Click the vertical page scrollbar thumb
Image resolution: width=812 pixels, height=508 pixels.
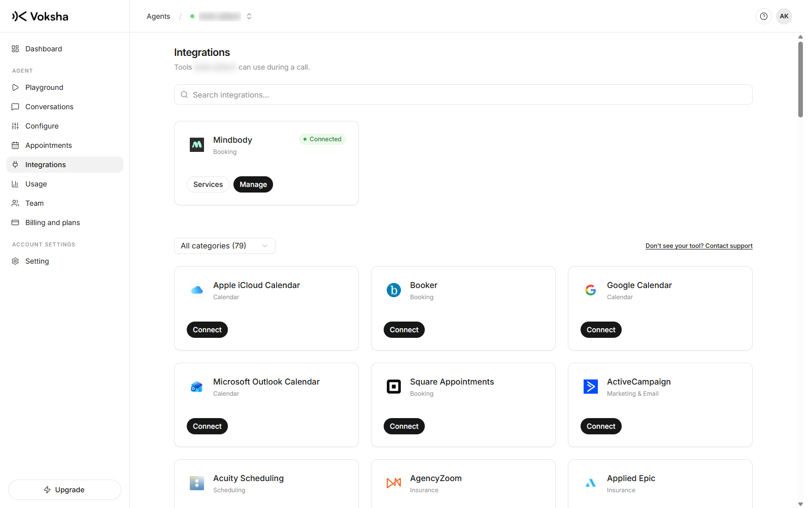tap(800, 79)
